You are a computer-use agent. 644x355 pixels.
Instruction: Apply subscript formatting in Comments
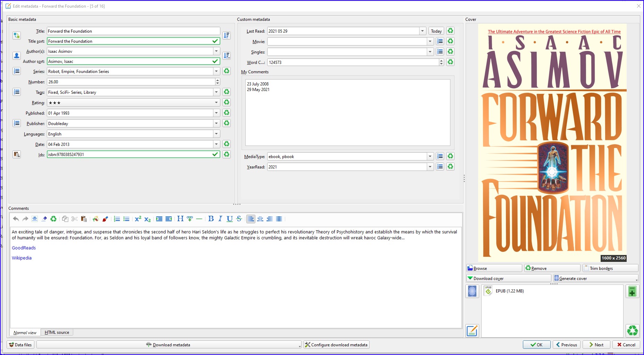(x=147, y=219)
